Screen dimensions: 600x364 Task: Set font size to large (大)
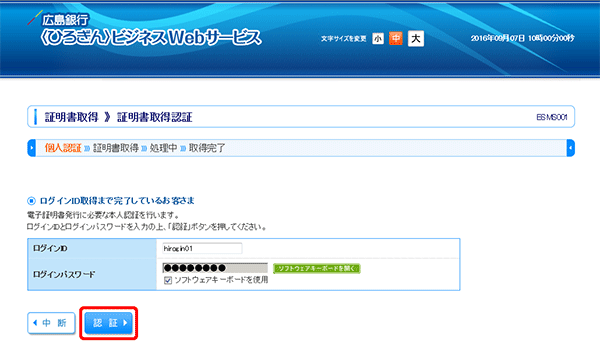(x=416, y=39)
